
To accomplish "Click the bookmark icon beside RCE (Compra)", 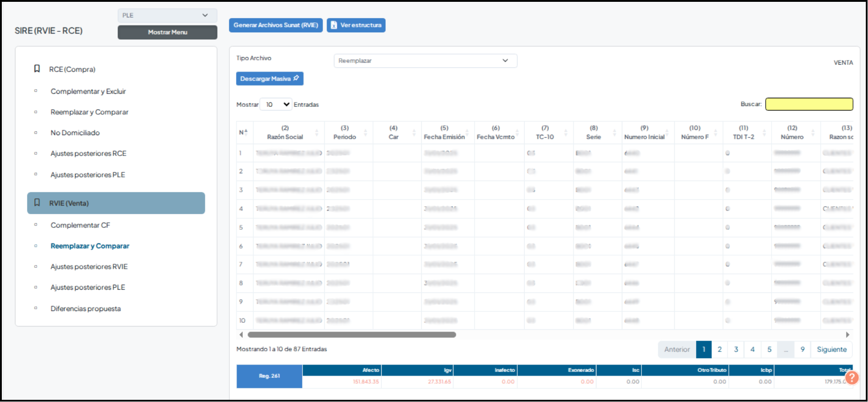I will pos(37,69).
